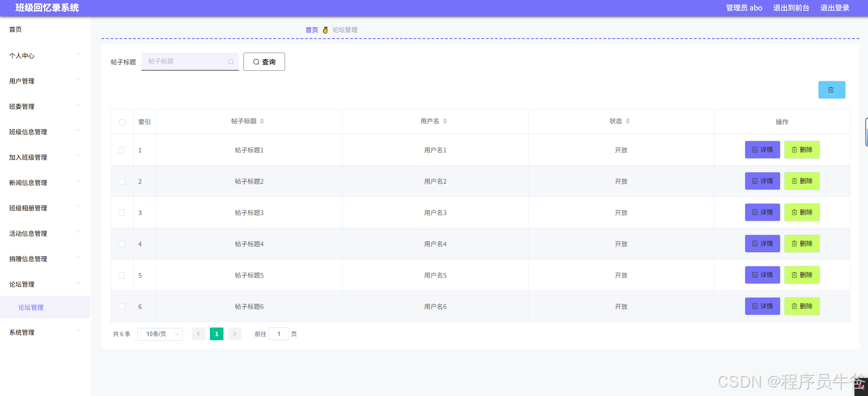868x396 pixels.
Task: Check the checkbox for row 帖子标题5
Action: click(x=121, y=275)
